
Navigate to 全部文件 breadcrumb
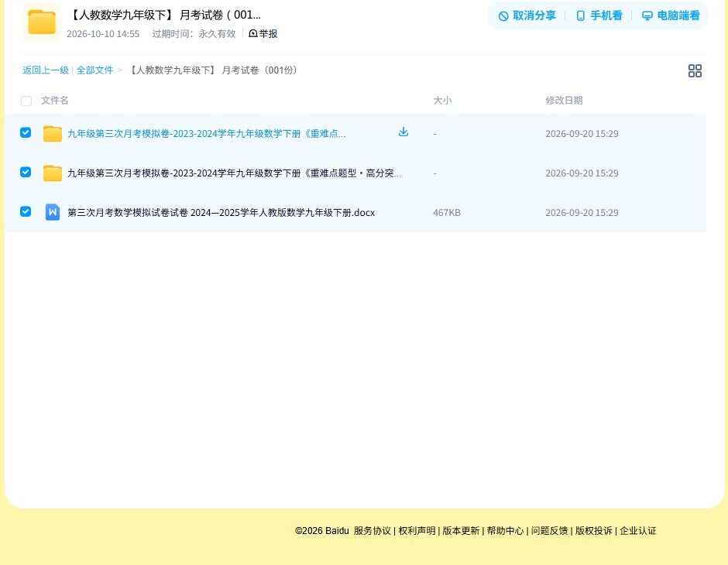click(94, 70)
